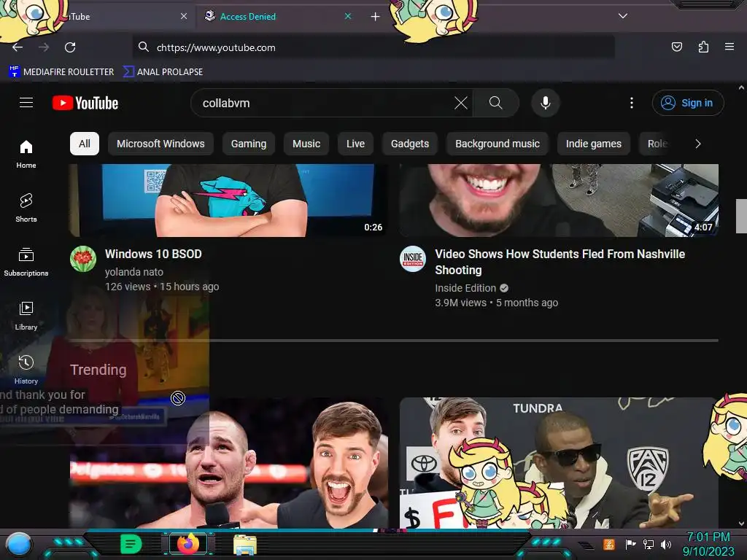Open Subscriptions in sidebar

[26, 262]
